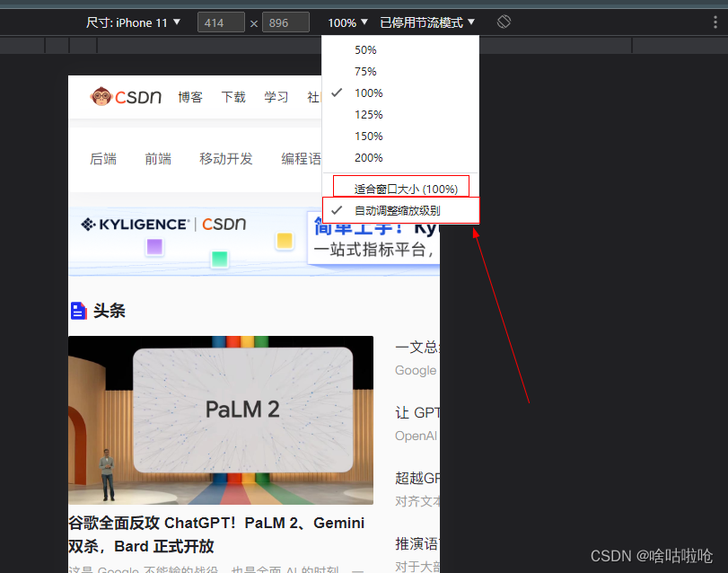728x573 pixels.
Task: Select 150% zoom option
Action: coord(400,136)
